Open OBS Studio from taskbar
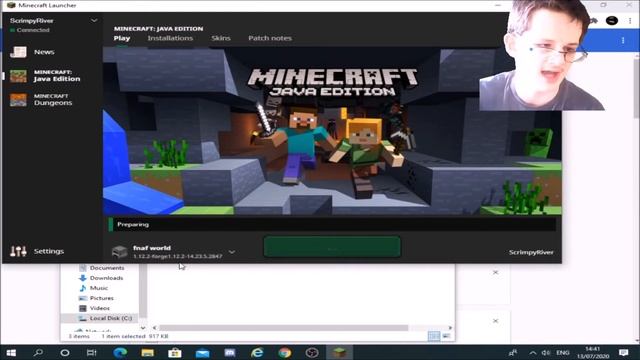Image resolution: width=640 pixels, height=360 pixels. point(312,353)
